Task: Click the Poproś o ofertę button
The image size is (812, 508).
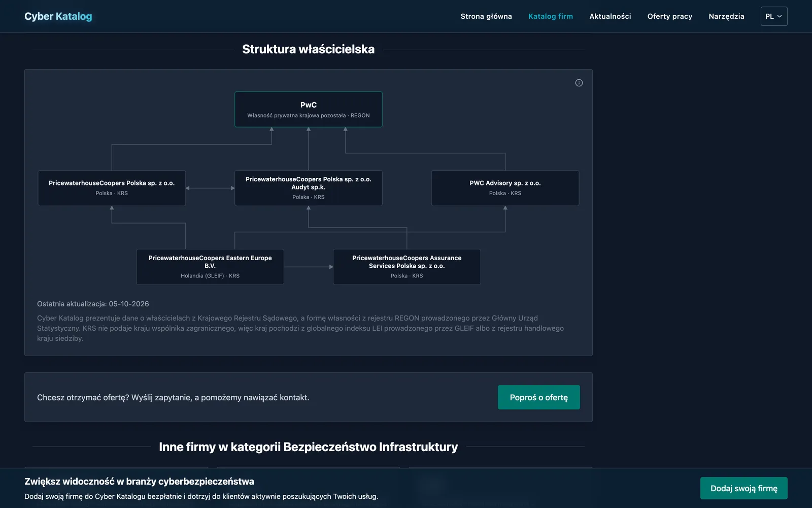Action: click(539, 397)
